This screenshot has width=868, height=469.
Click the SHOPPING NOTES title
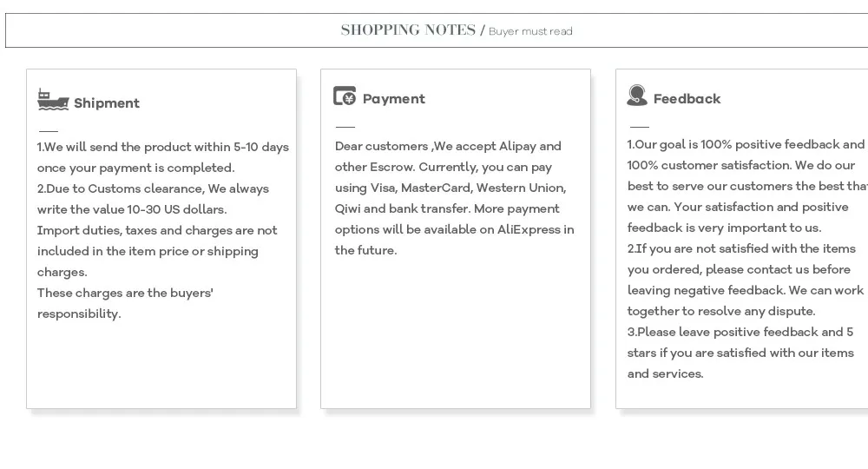tap(408, 30)
